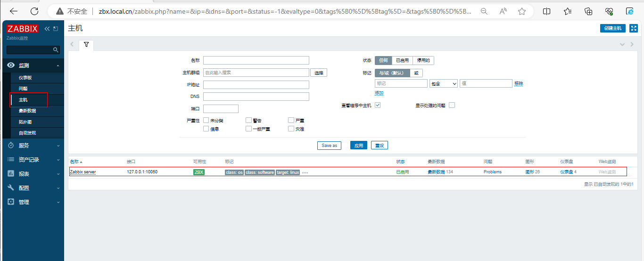The image size is (644, 261).
Task: Open 最新数据 in the sidebar menu
Action: point(27,111)
